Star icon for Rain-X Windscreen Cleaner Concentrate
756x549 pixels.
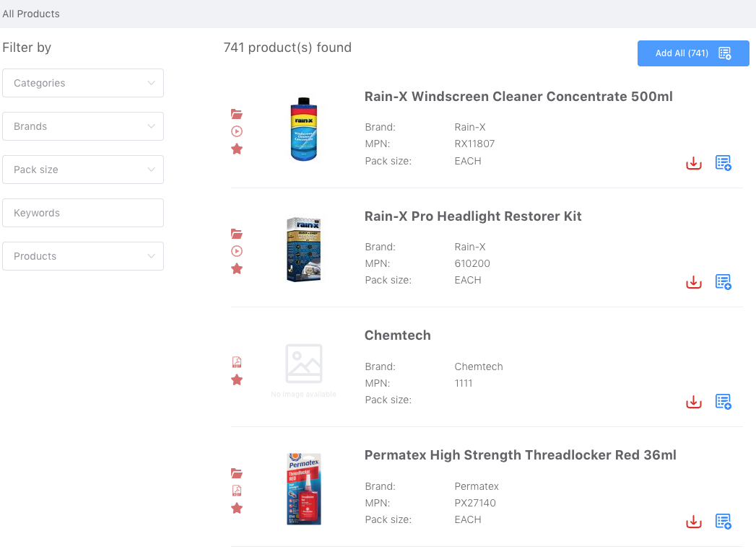pos(237,149)
